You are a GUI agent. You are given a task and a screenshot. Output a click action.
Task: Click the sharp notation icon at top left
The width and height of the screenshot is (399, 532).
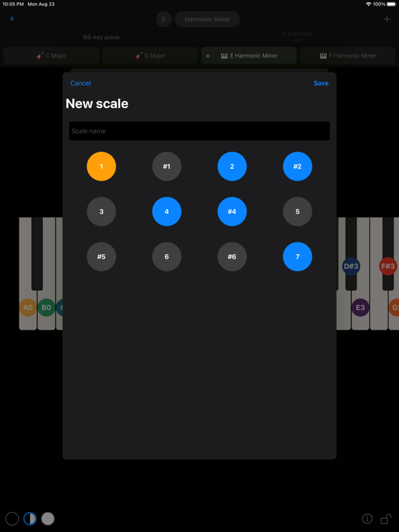[x=12, y=19]
